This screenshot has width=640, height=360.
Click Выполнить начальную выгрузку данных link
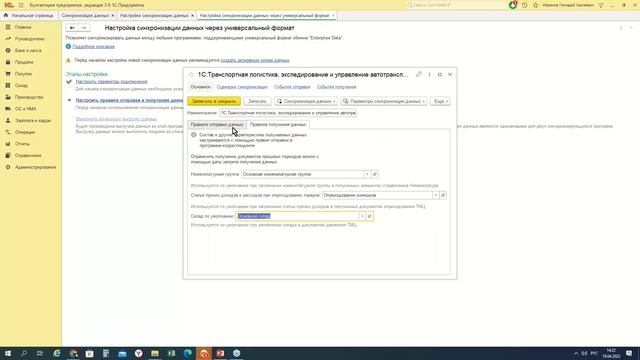tap(116, 119)
